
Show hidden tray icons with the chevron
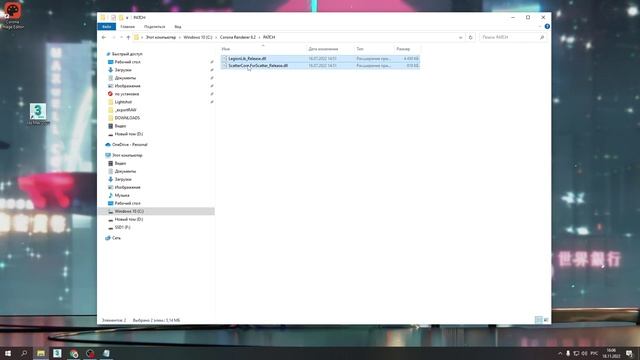(x=560, y=353)
